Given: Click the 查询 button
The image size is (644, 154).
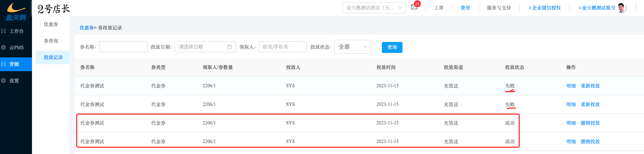Looking at the screenshot, I should (392, 47).
